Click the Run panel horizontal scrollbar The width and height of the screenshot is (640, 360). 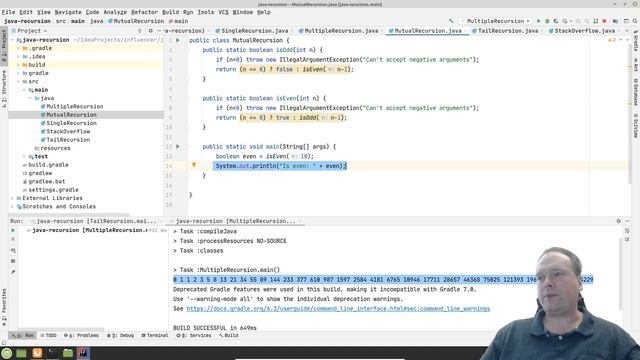click(61, 329)
